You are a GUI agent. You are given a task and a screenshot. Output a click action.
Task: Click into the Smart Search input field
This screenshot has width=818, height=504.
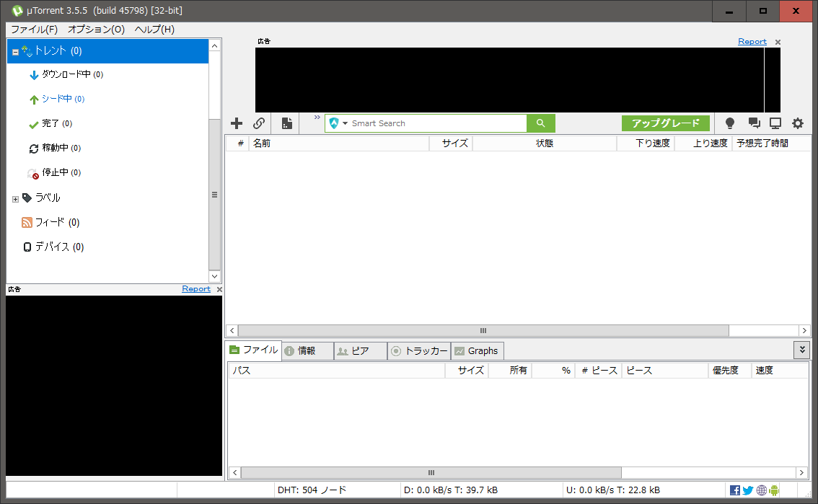click(436, 123)
